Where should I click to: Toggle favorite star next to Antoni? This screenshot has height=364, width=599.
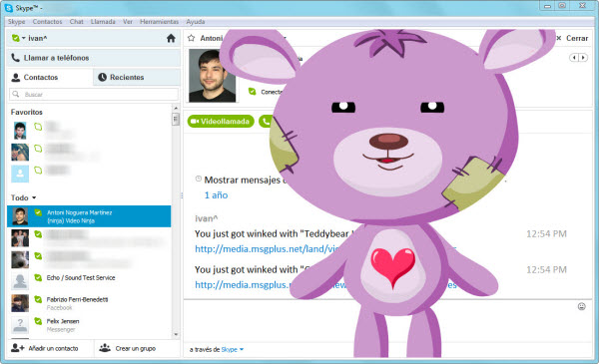click(x=192, y=38)
